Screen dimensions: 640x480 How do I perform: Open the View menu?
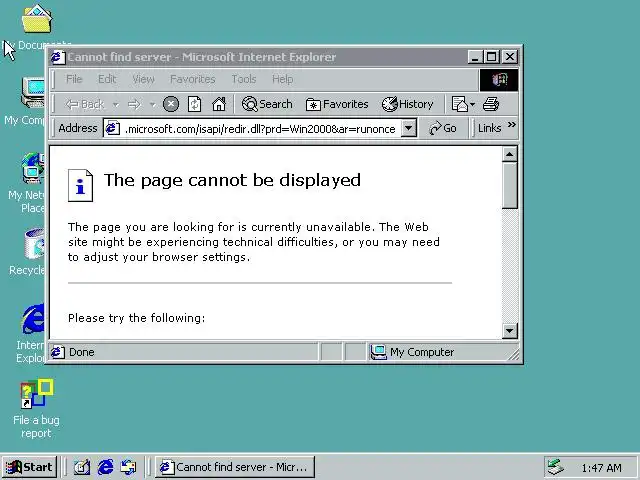[x=143, y=79]
